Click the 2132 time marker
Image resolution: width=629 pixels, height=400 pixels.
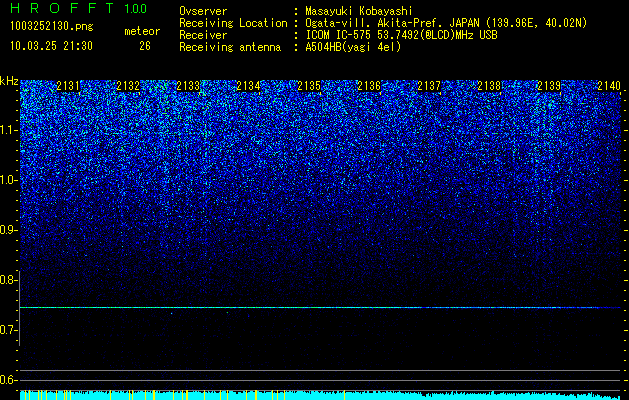pyautogui.click(x=128, y=86)
